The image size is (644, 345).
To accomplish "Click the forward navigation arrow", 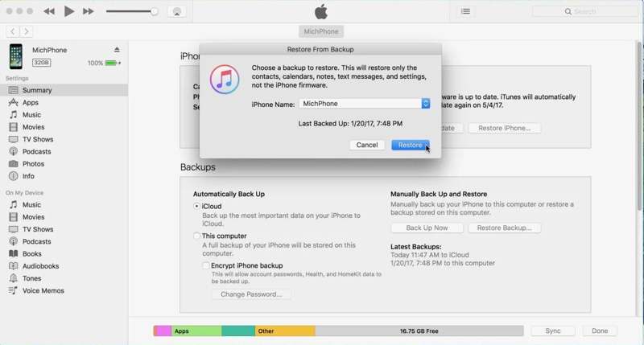I will point(27,31).
